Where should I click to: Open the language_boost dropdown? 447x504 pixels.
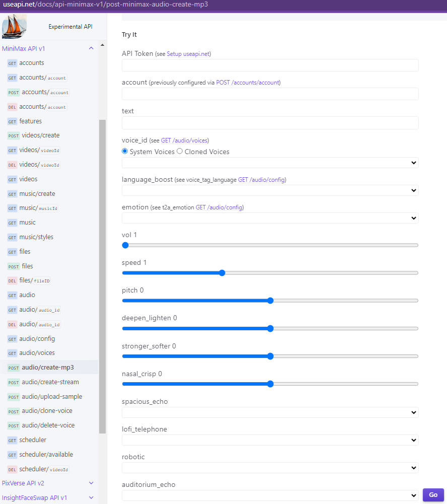click(270, 190)
